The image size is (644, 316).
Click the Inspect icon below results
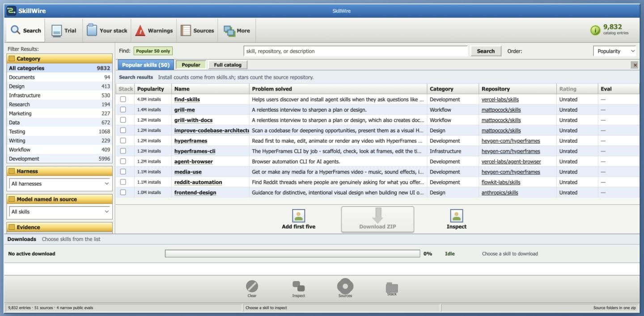coord(456,216)
